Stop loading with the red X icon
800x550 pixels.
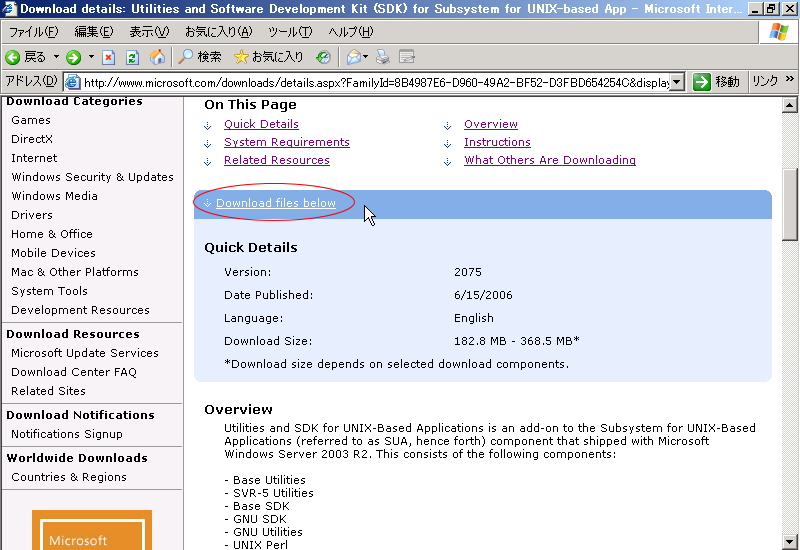coord(108,57)
